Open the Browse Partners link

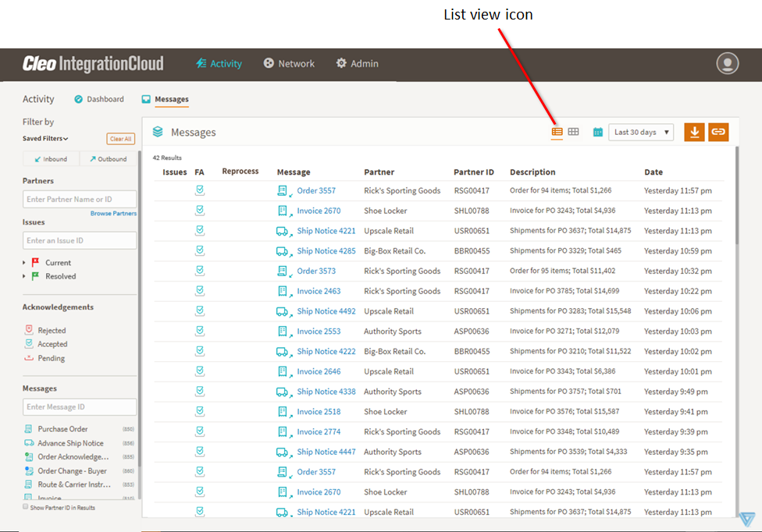coord(113,213)
